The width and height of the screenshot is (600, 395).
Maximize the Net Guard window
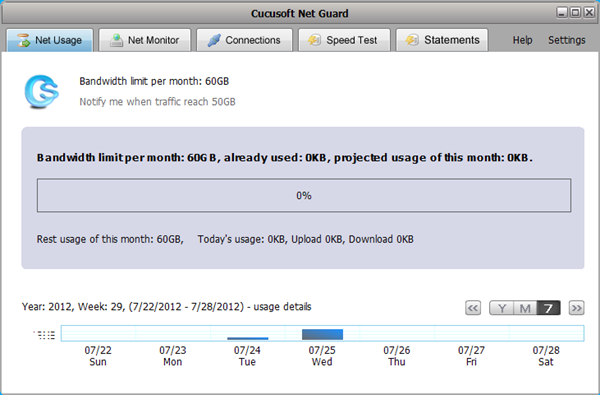[575, 13]
